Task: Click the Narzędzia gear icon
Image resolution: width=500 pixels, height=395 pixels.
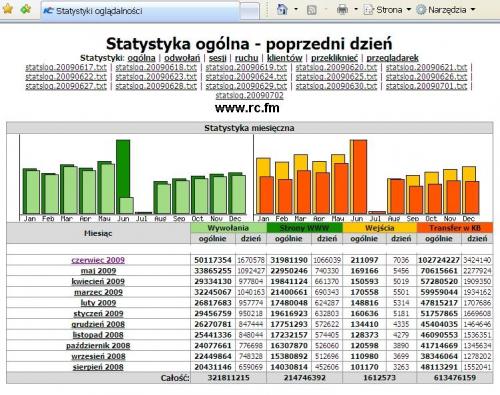Action: click(x=421, y=10)
